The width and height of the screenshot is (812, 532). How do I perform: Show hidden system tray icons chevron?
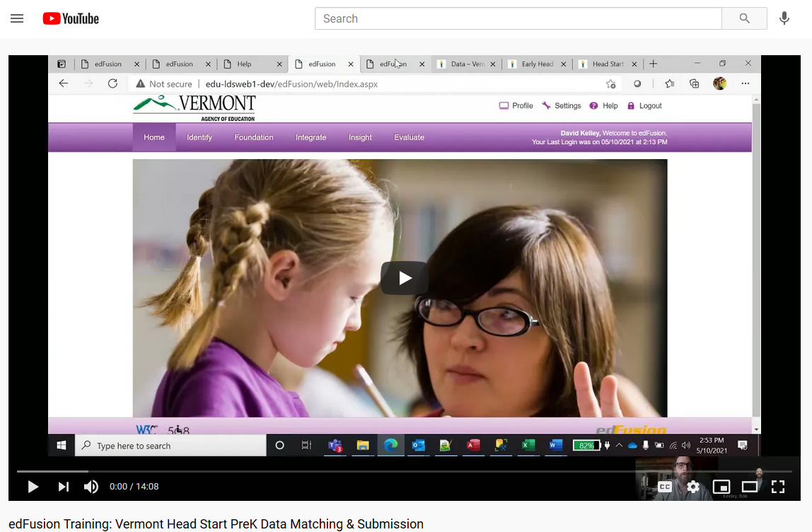620,446
